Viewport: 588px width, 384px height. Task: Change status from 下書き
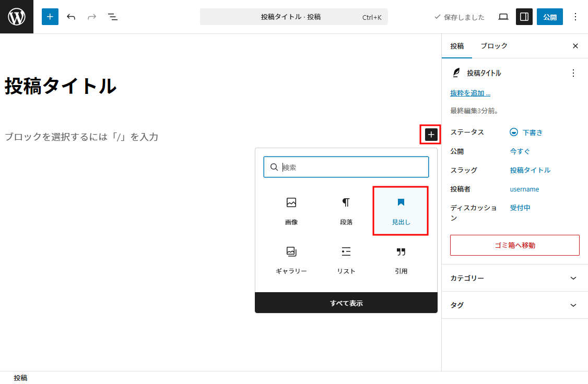526,132
